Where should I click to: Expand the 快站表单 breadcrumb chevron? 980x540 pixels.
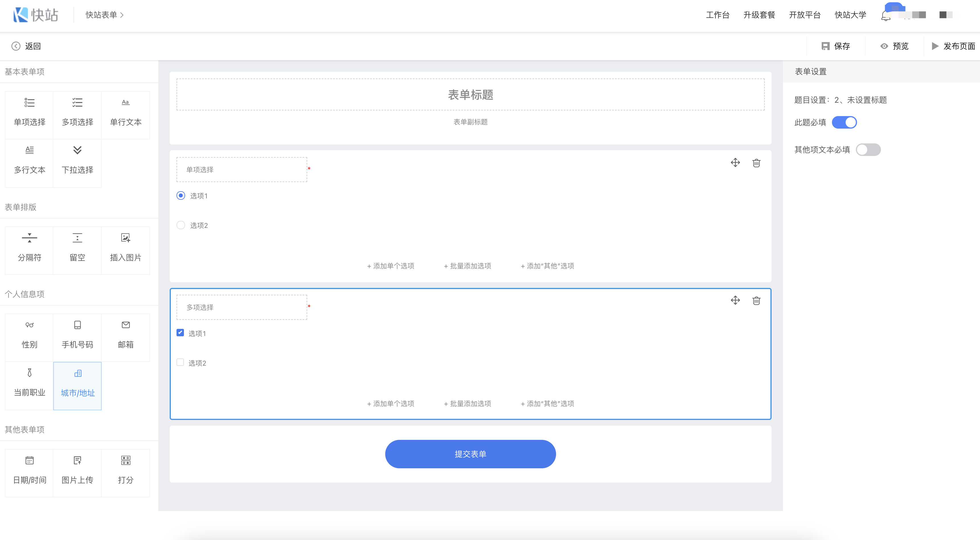coord(122,15)
